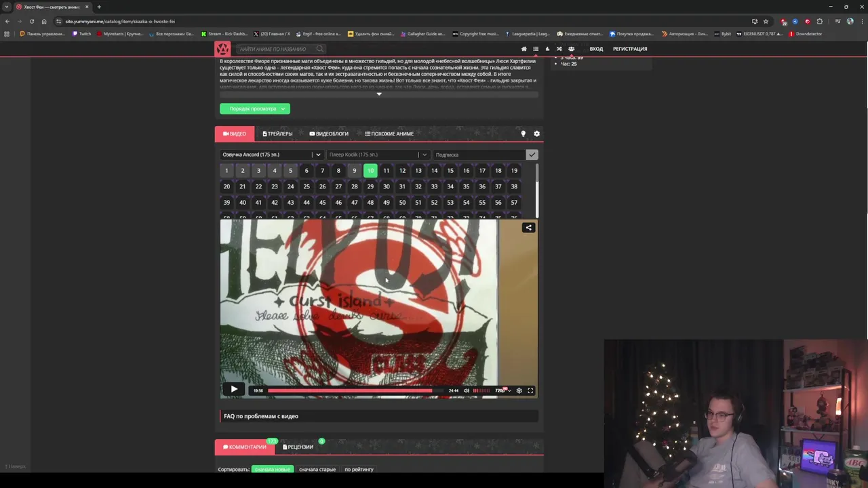
Task: Play the video
Action: click(x=233, y=390)
